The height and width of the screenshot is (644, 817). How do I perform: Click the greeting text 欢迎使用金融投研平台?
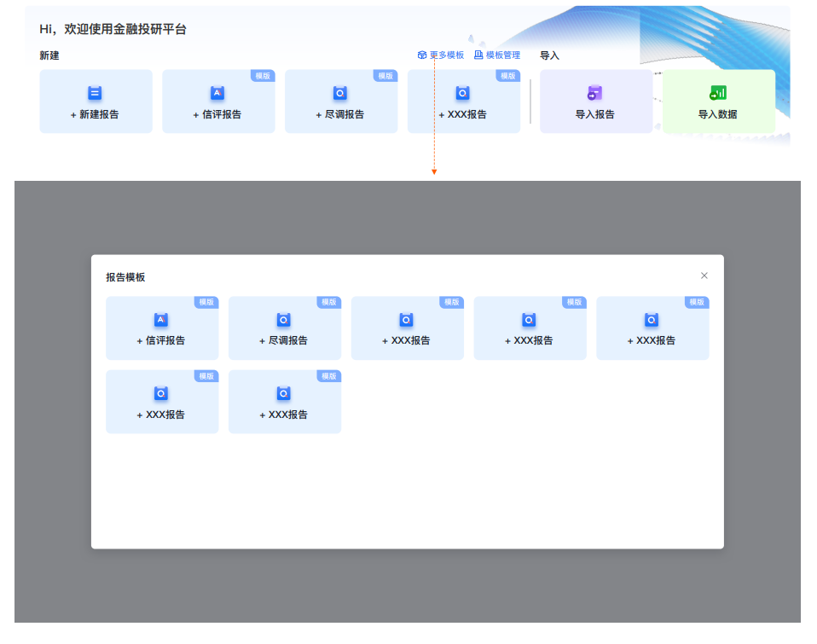[125, 29]
